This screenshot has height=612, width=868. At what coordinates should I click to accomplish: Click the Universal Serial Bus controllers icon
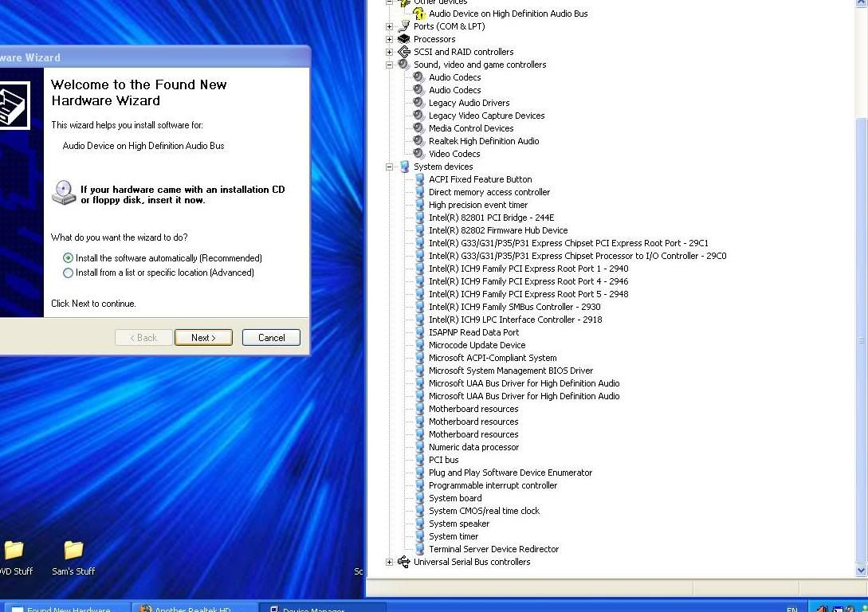(x=404, y=562)
